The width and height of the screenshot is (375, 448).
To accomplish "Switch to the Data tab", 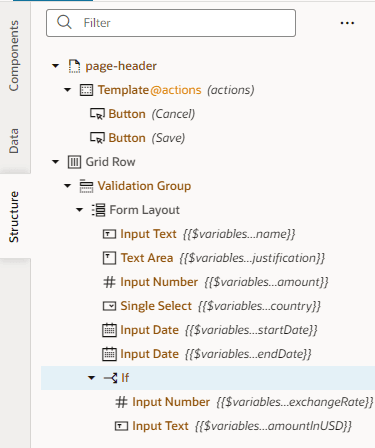I will tap(14, 141).
